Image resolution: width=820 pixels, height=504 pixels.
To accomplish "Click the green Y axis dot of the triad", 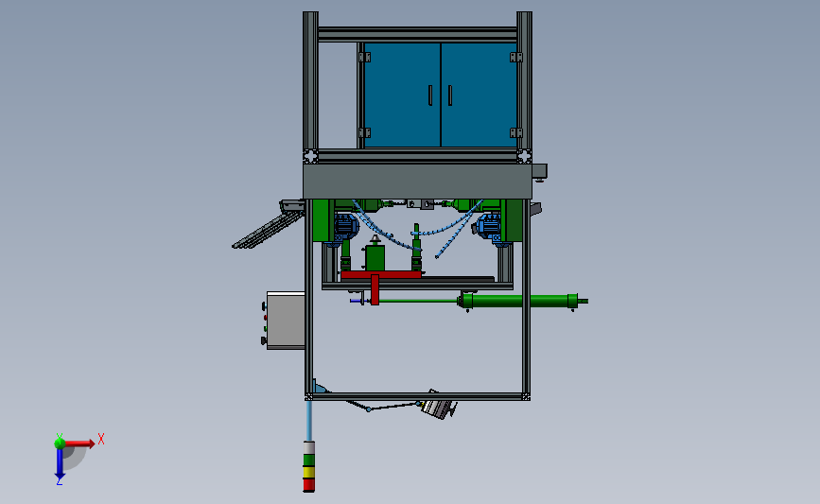I will coord(60,443).
